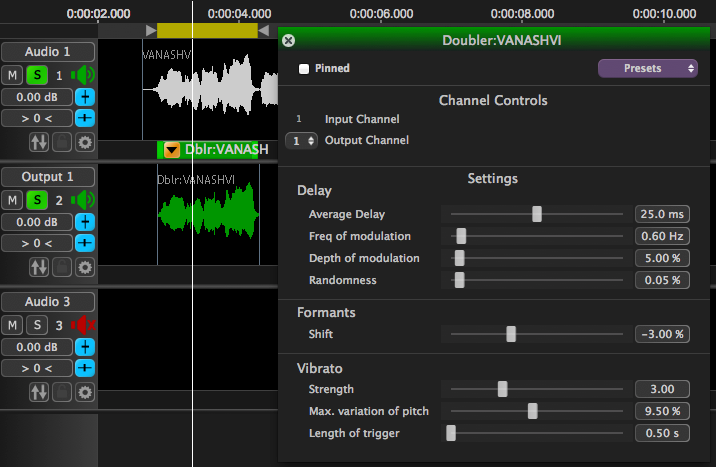Expand the Dblr:VANASH effect menu arrow
The height and width of the screenshot is (467, 716).
172,150
